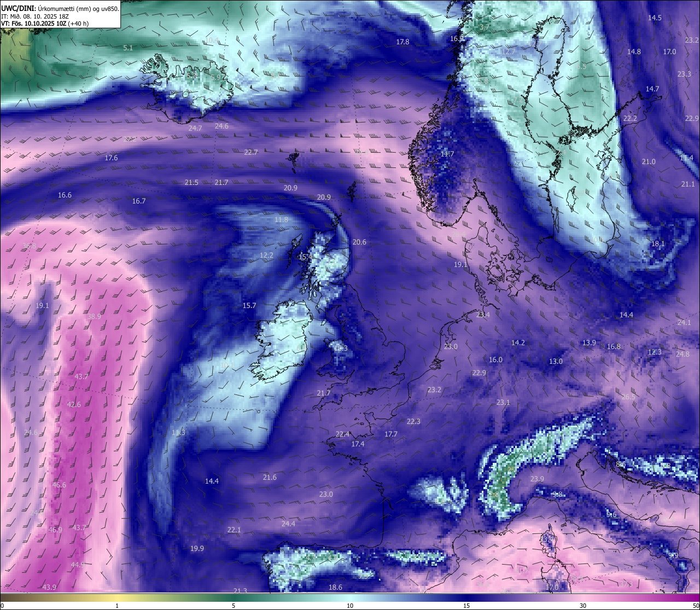Click the 16.8 value over Poland
This screenshot has width=700, height=610.
coord(614,347)
